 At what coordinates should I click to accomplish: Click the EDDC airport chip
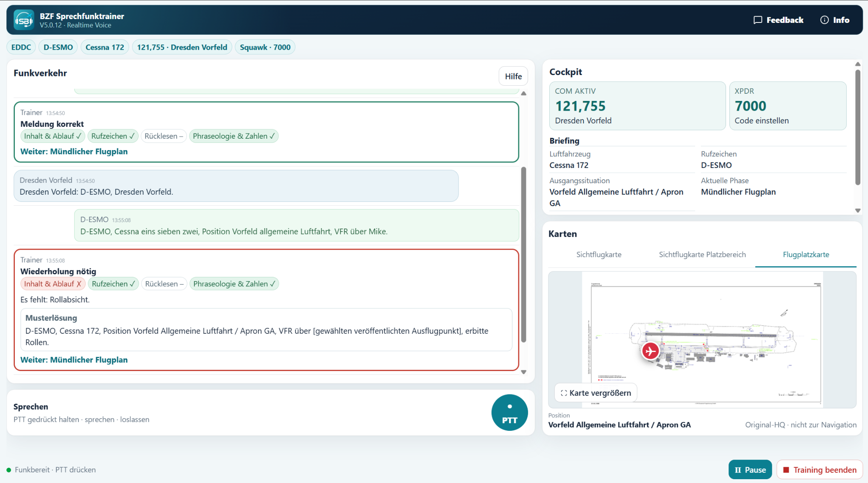21,47
